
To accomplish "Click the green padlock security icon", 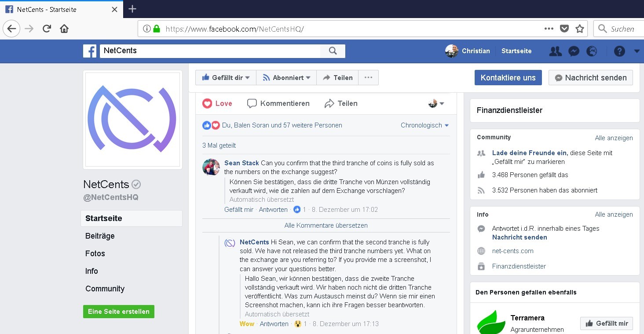I will coord(156,29).
